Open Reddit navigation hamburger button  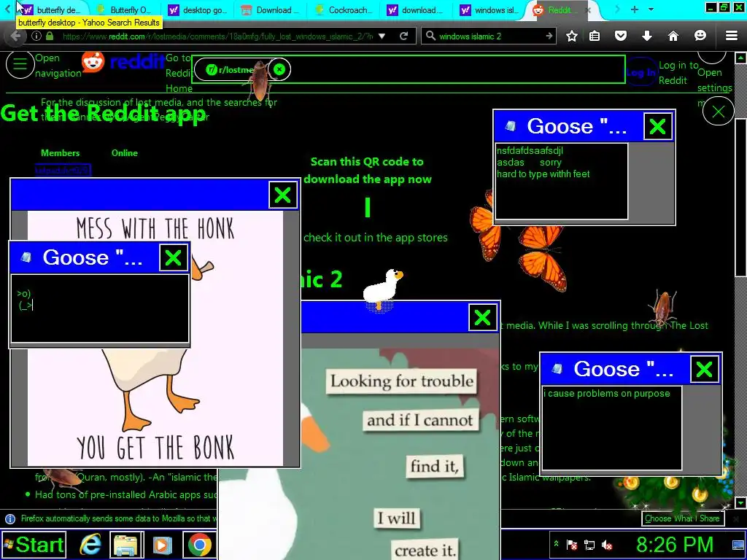(20, 64)
